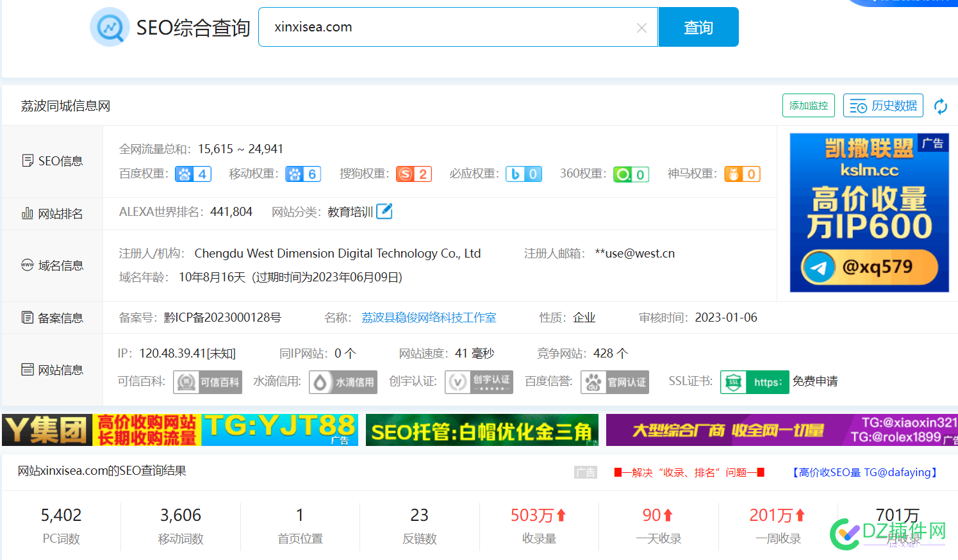This screenshot has height=560, width=958.
Task: Click the SEO综合查询 logo icon
Action: (110, 27)
